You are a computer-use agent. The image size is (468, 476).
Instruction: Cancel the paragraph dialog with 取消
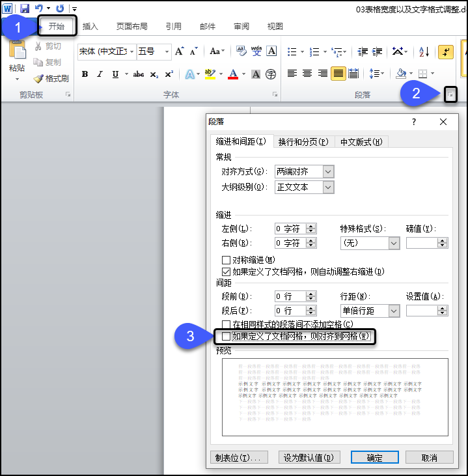pyautogui.click(x=429, y=458)
